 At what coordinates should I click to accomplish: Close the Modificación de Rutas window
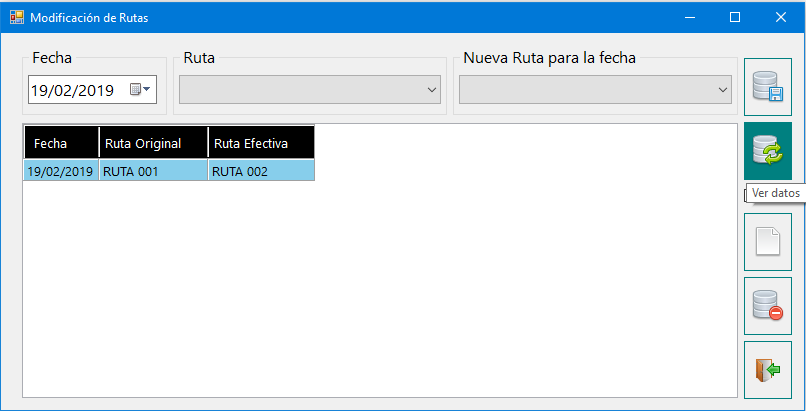tap(781, 17)
